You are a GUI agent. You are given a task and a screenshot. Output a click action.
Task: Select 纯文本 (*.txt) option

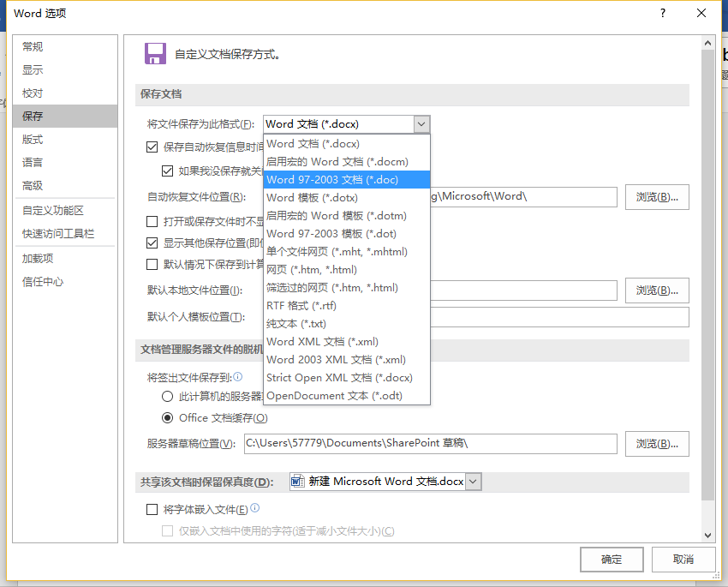346,324
